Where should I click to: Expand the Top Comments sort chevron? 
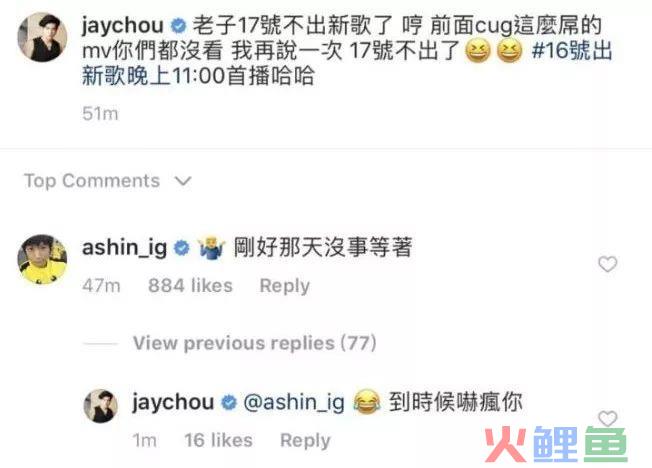[183, 181]
